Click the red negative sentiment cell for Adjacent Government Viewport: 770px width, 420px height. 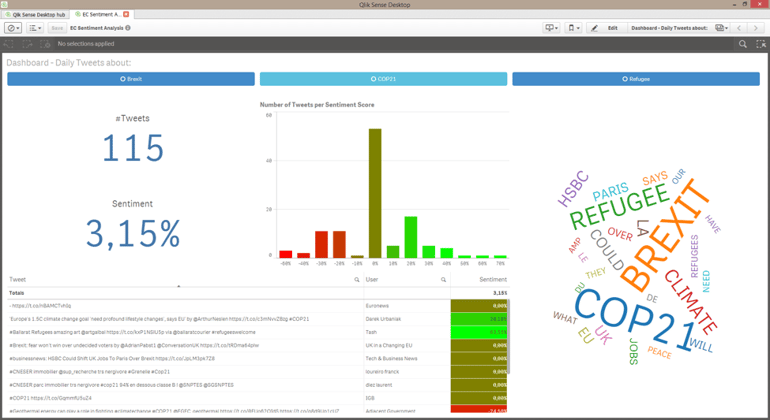pyautogui.click(x=479, y=409)
